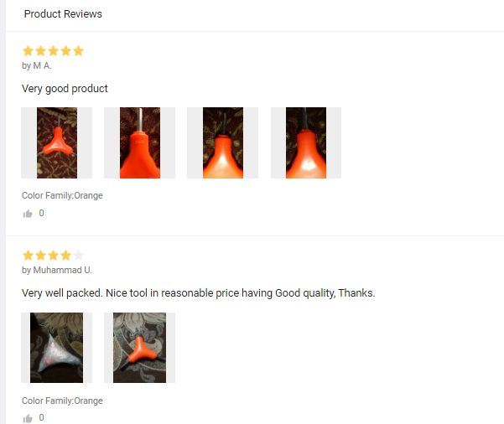The width and height of the screenshot is (504, 424).
Task: Open the fourth image in M A.'s review
Action: click(x=306, y=142)
